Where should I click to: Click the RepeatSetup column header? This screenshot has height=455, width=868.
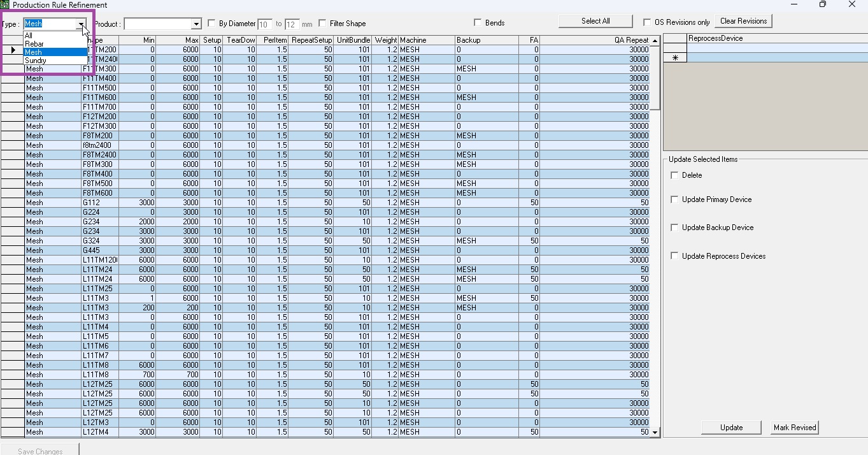[x=311, y=40]
